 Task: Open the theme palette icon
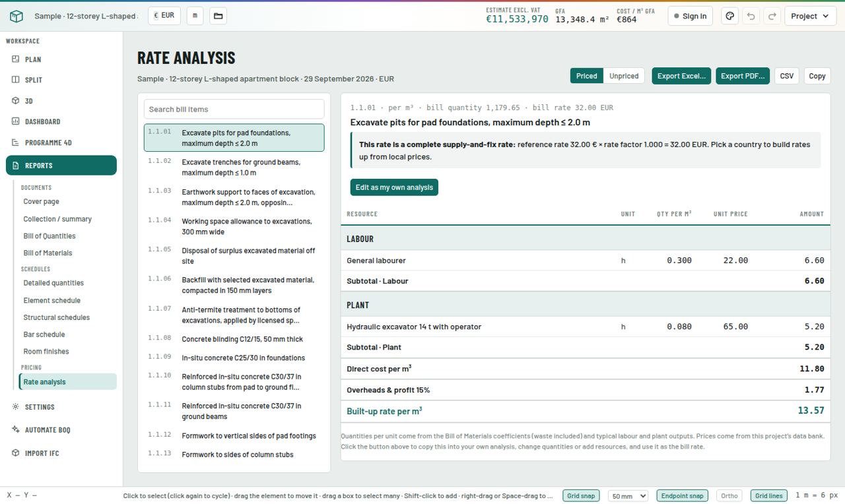(x=729, y=16)
